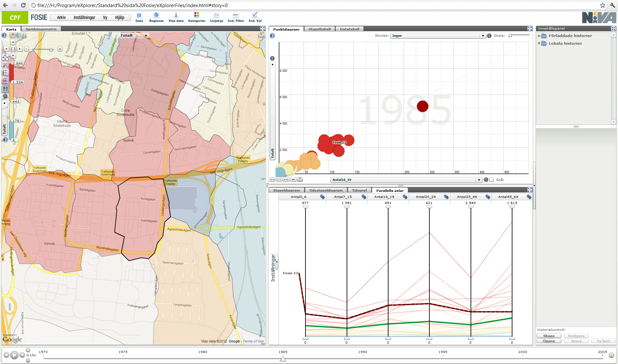Viewport: 618px width, 364px height.
Task: Pan the map left with arrow button
Action: tap(6, 49)
